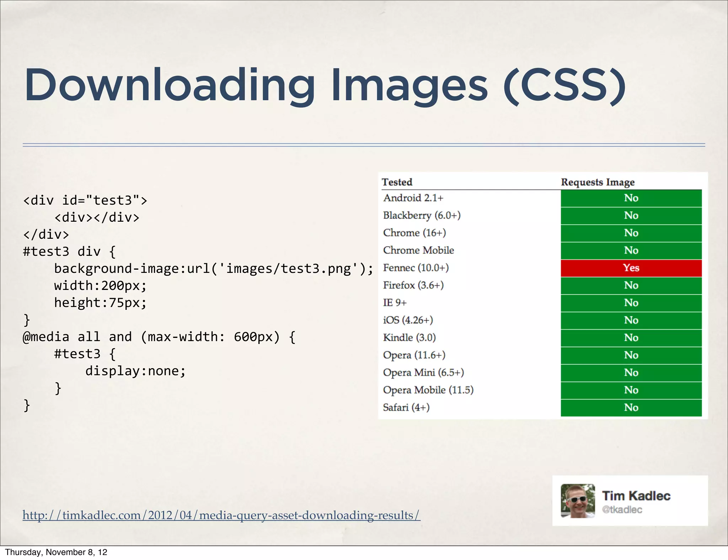Click the 'display:none;' code line
The height and width of the screenshot is (560, 728).
(x=135, y=371)
